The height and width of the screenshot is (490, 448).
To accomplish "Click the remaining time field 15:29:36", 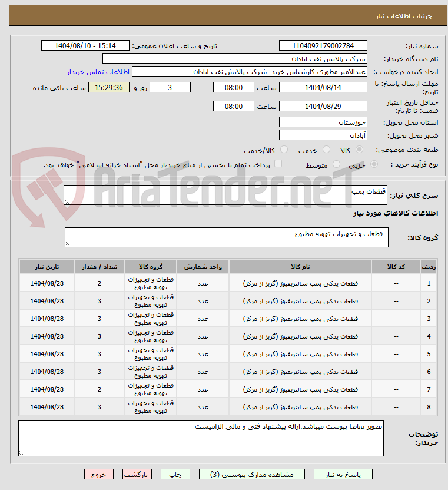I will click(x=109, y=87).
